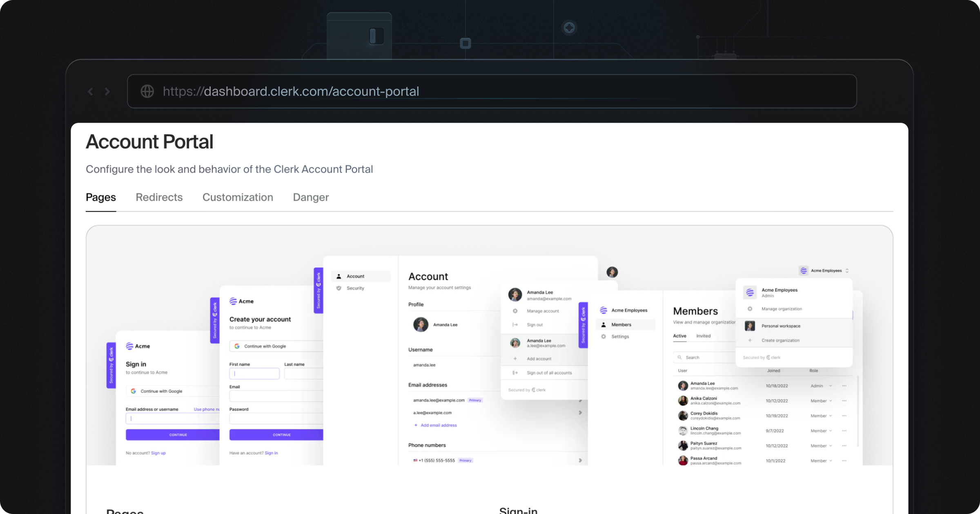980x514 pixels.
Task: Click Google icon on Sign in card
Action: click(133, 391)
